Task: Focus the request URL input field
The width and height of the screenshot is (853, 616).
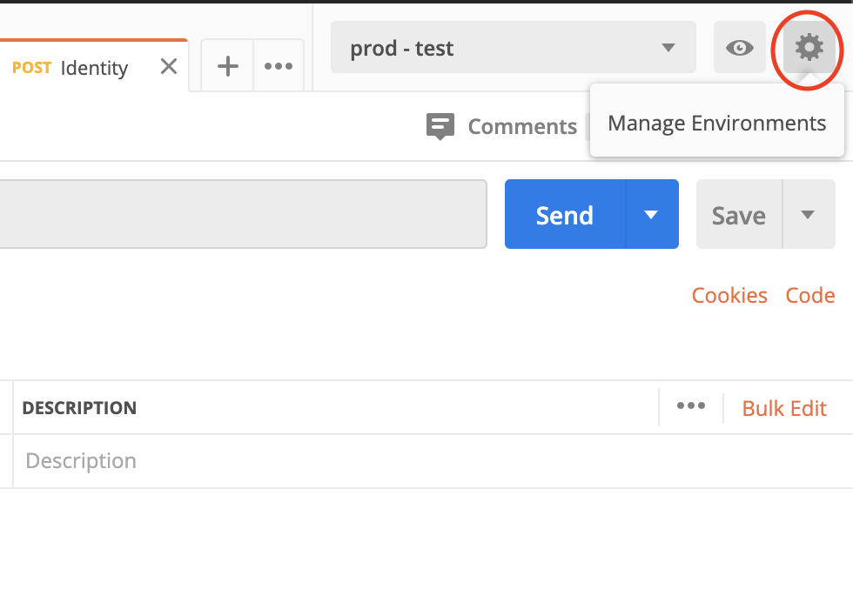Action: [x=243, y=214]
